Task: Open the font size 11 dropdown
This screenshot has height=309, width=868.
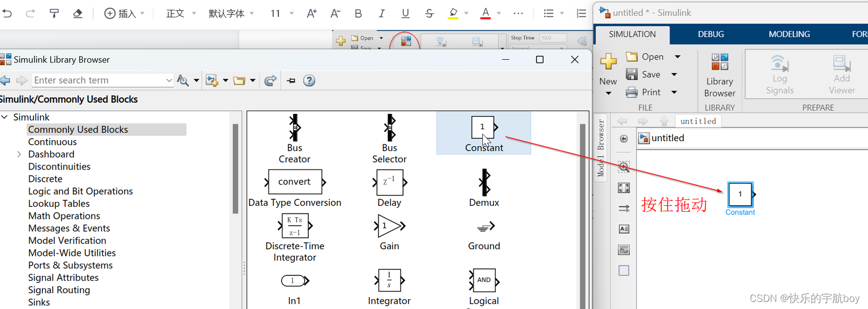Action: [282, 13]
